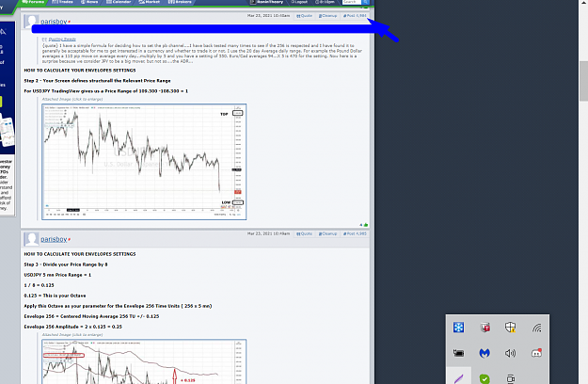
Task: Open the blue snowflake tray icon
Action: pyautogui.click(x=458, y=328)
